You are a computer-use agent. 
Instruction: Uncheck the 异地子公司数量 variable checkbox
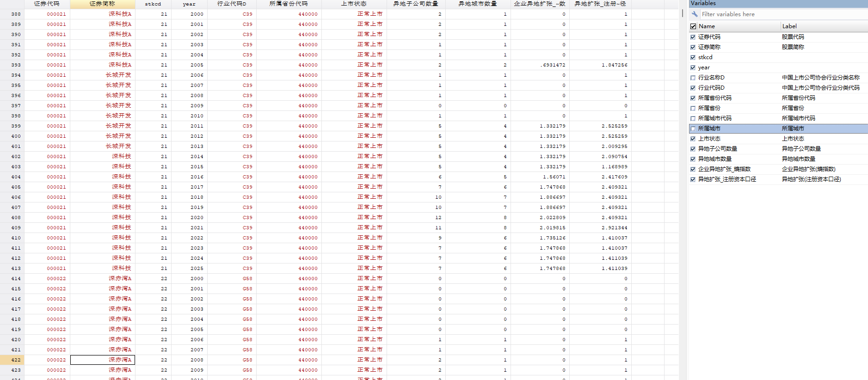pos(693,149)
